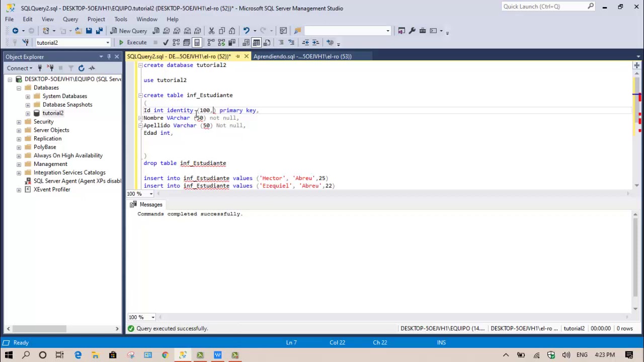Click the XMLA query icon

tap(187, 31)
